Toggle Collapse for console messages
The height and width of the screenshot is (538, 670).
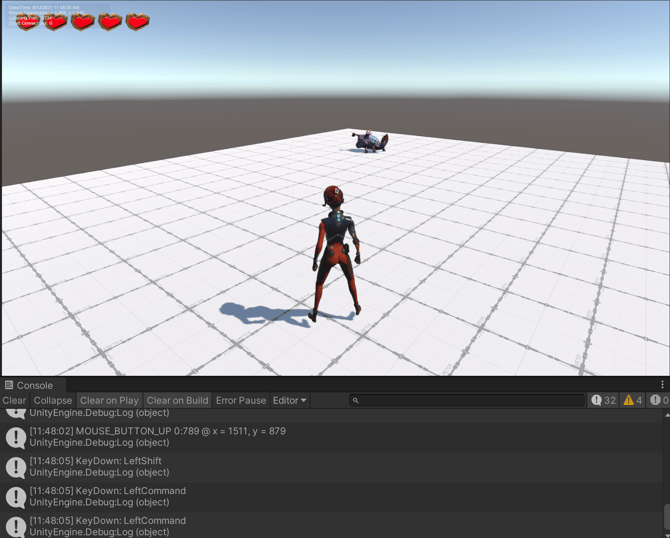tap(53, 400)
